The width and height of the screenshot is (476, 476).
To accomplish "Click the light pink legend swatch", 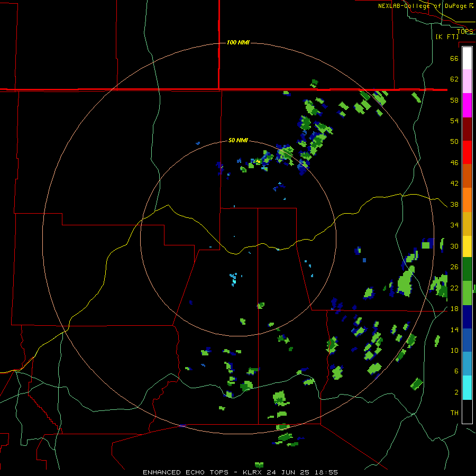I will click(467, 81).
